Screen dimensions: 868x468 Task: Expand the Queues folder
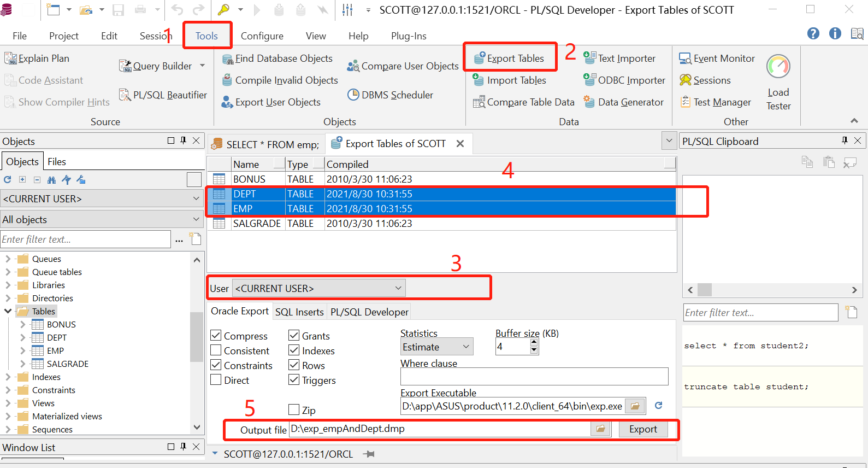click(8, 259)
